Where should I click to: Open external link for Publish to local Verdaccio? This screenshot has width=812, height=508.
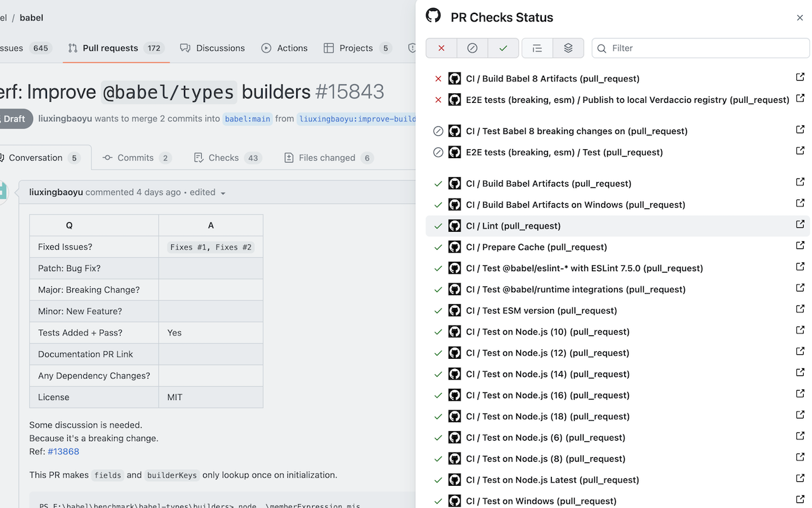pos(800,98)
